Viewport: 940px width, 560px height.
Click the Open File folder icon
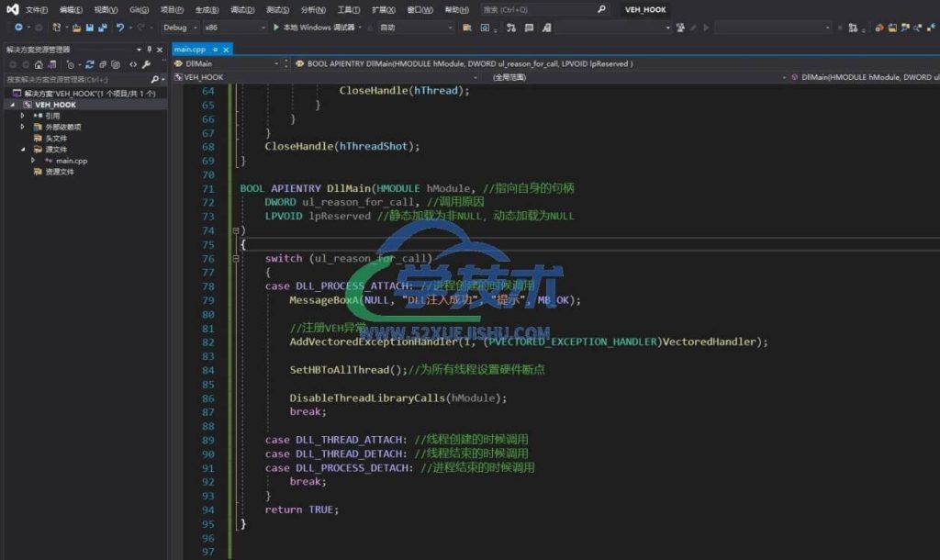click(77, 28)
